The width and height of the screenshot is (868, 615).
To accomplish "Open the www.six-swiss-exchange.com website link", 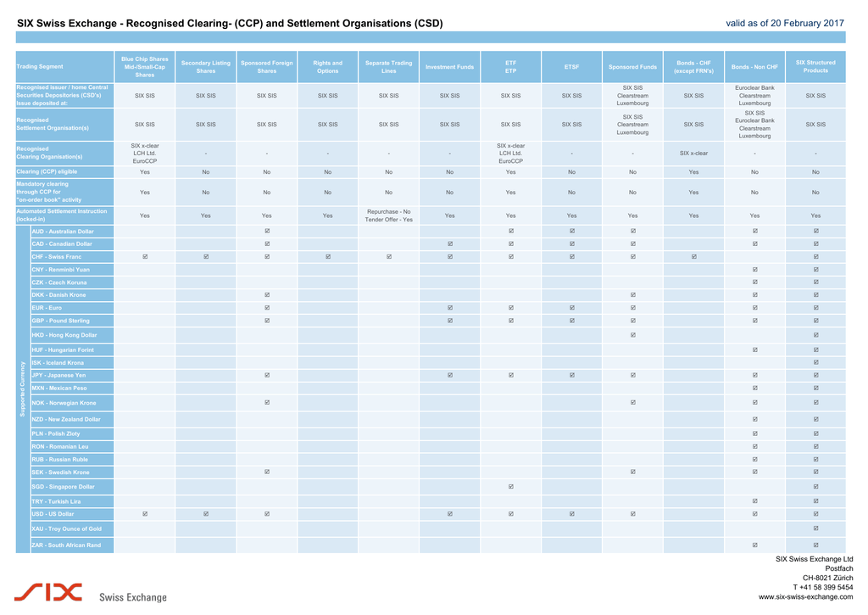I will (x=805, y=596).
